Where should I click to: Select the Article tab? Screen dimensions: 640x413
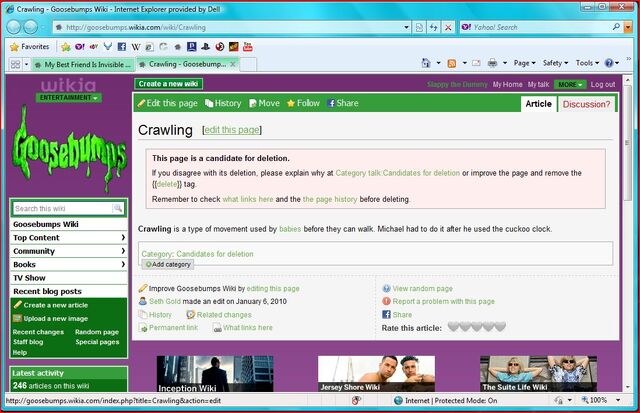[x=538, y=104]
